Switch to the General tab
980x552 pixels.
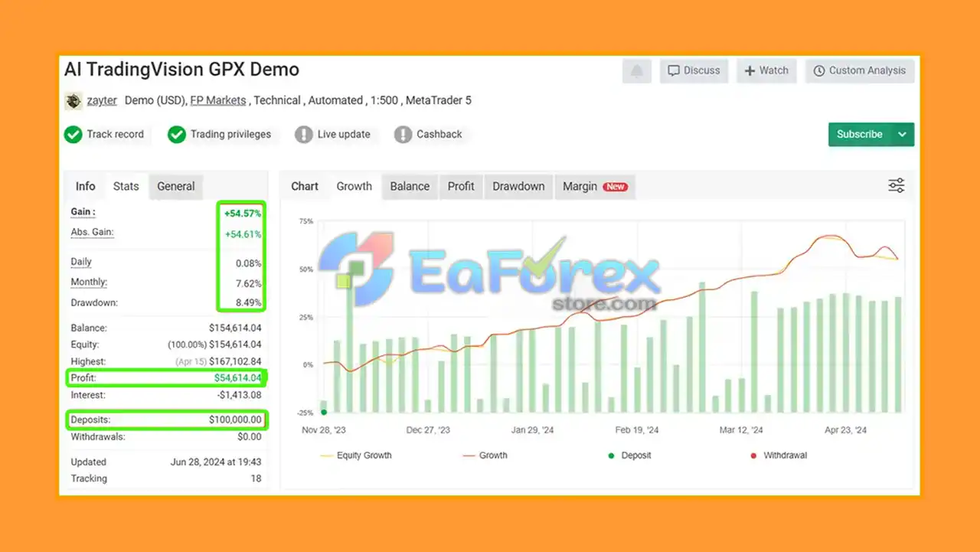[x=176, y=186]
